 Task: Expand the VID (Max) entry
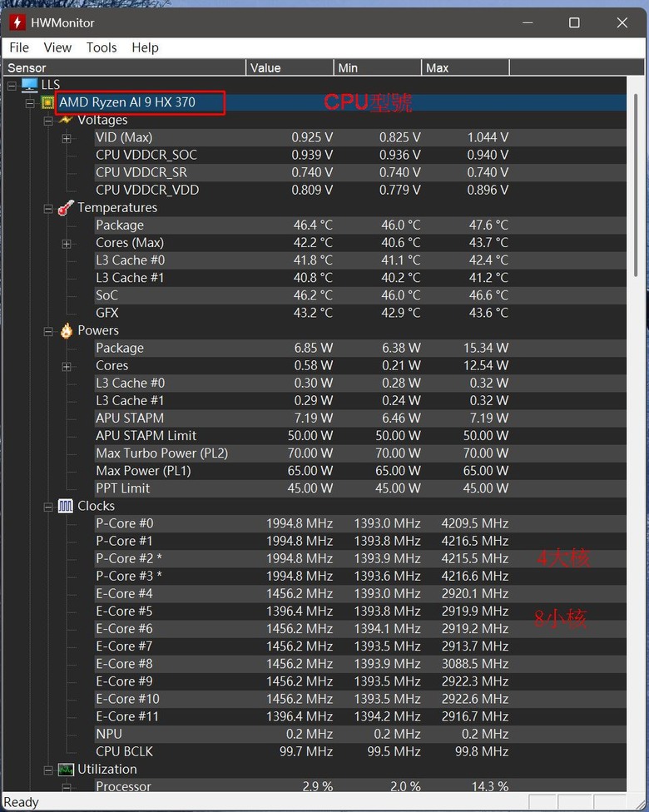point(67,138)
